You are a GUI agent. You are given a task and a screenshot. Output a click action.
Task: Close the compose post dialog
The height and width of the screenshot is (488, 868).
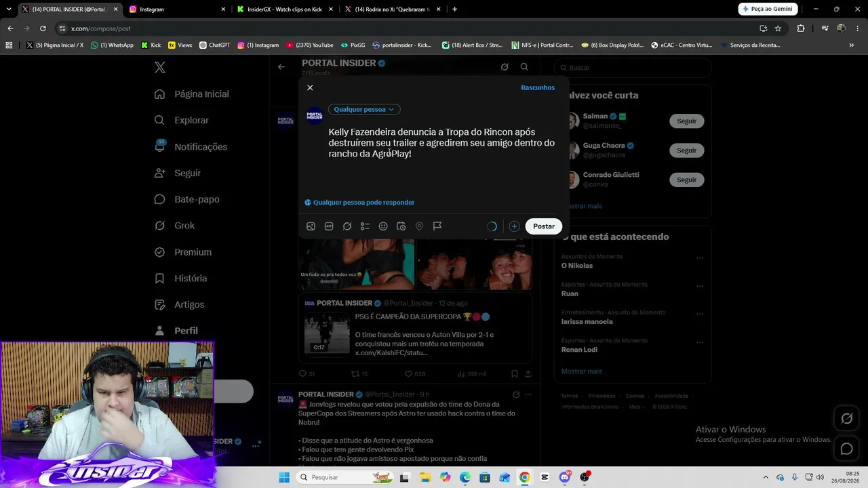coord(310,87)
